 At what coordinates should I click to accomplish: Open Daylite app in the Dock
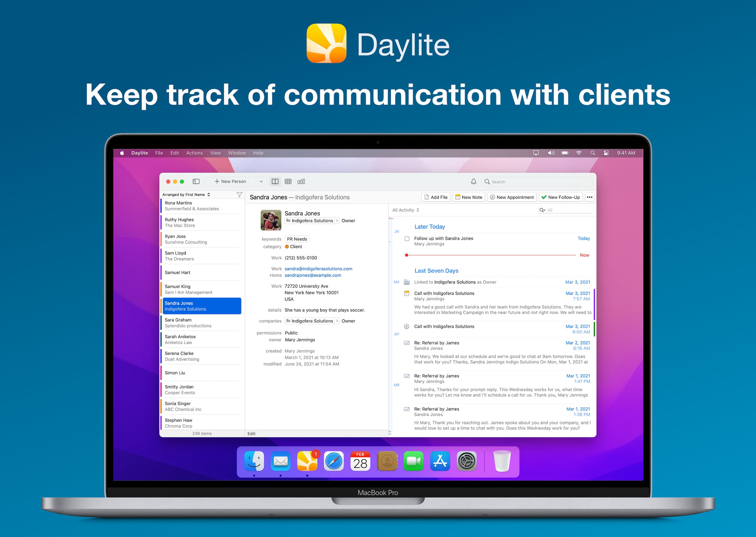pyautogui.click(x=307, y=461)
